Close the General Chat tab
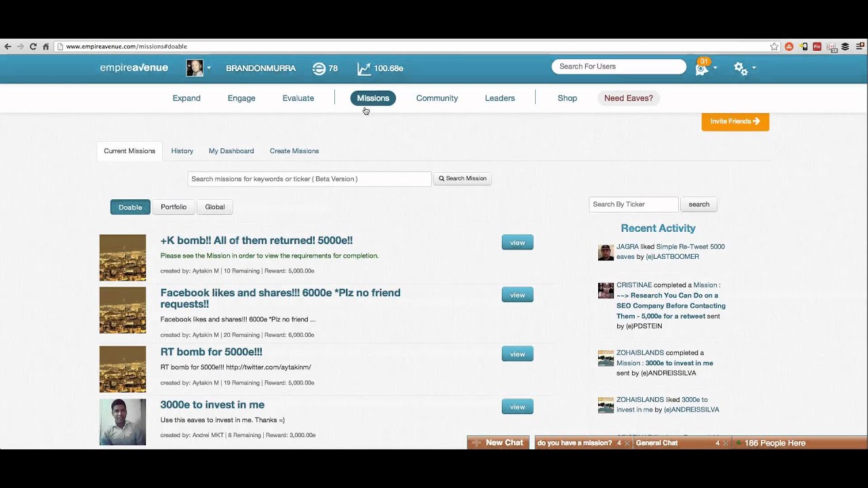This screenshot has height=488, width=868. point(726,443)
